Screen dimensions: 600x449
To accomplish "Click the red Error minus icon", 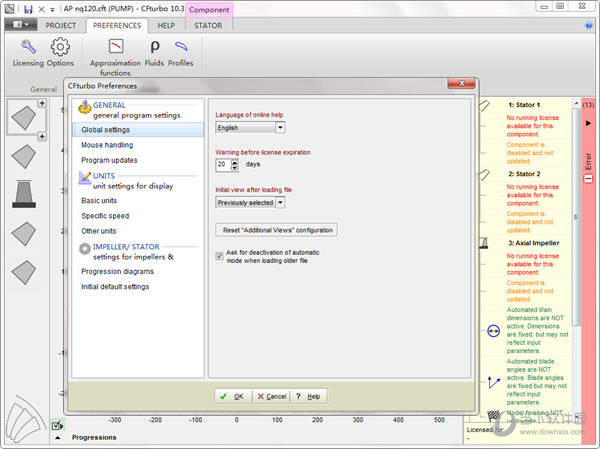I will [588, 179].
